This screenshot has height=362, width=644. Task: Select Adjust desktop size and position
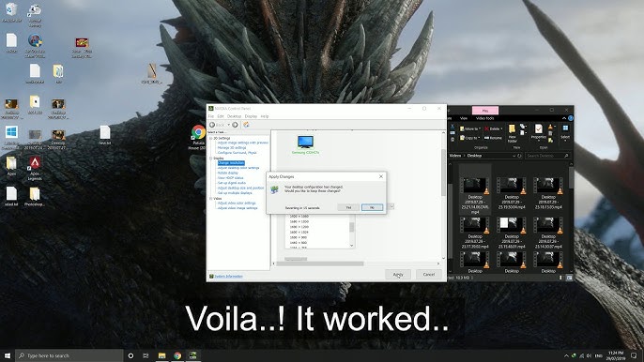[x=240, y=188]
